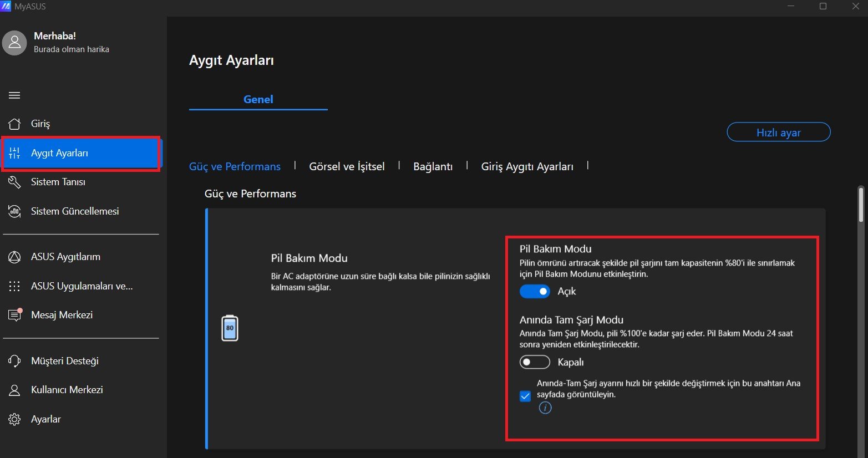The height and width of the screenshot is (458, 868).
Task: Switch to Giriş Aygıtı Ayarları section
Action: pos(527,166)
